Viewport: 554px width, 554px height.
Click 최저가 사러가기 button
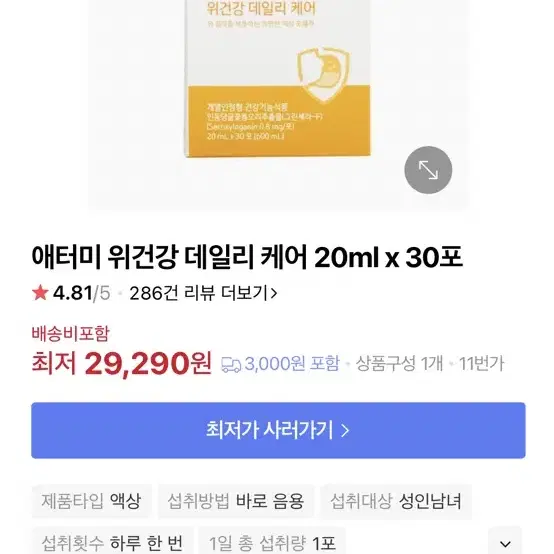coord(278,430)
